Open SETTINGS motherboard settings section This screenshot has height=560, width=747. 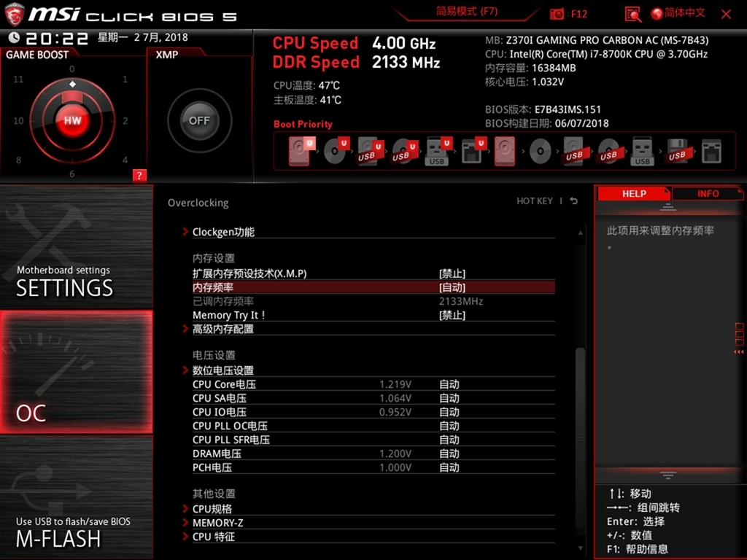click(x=76, y=246)
